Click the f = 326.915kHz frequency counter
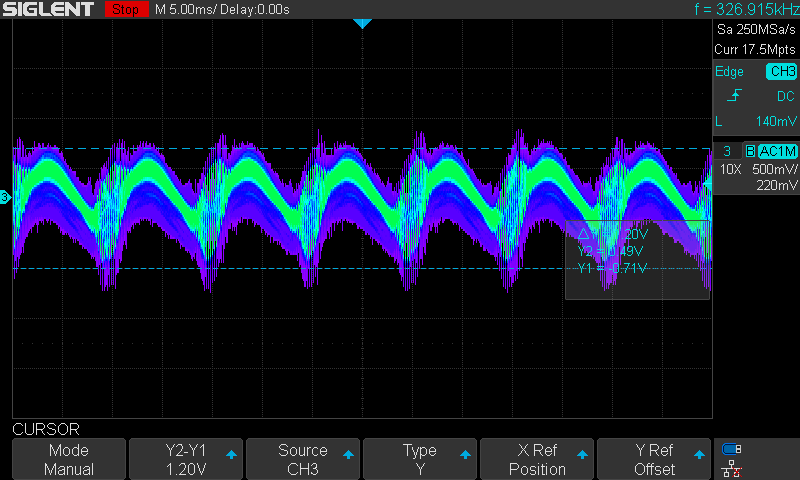 tap(746, 9)
